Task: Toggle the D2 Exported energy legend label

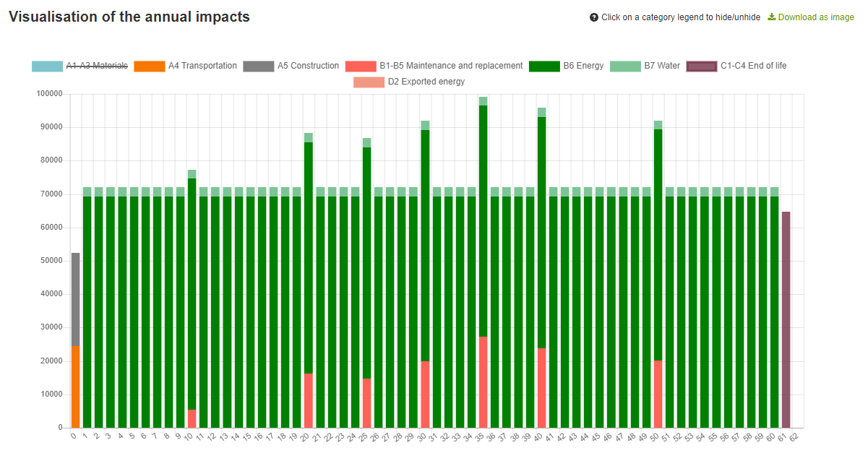Action: click(426, 82)
